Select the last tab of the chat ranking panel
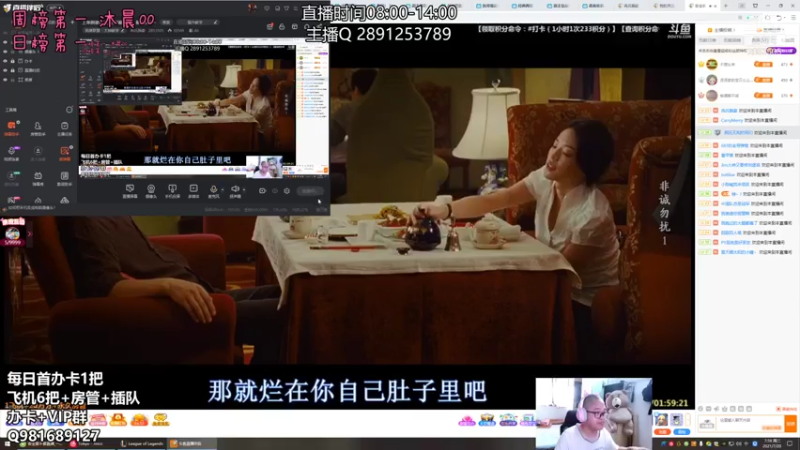The height and width of the screenshot is (450, 800). 789,40
